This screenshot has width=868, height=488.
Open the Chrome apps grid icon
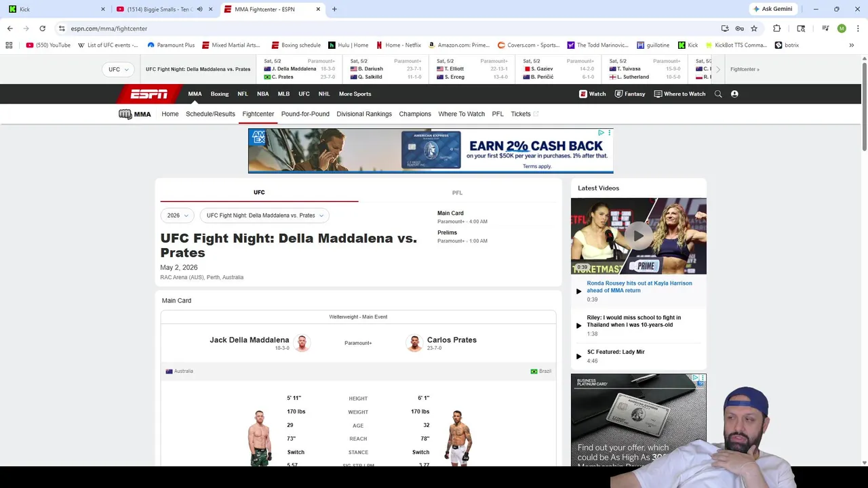click(x=9, y=45)
